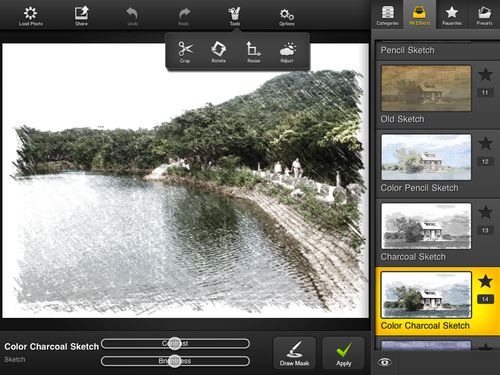Image resolution: width=500 pixels, height=375 pixels.
Task: Click the Brightness slider handle
Action: coord(175,361)
